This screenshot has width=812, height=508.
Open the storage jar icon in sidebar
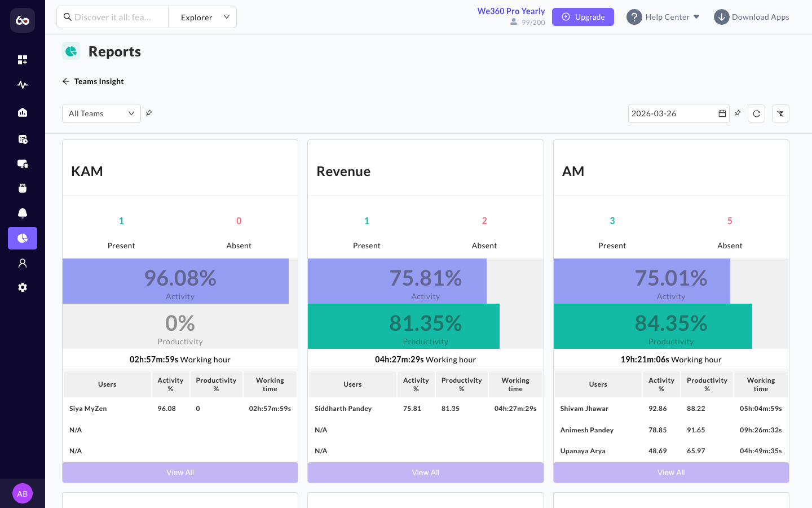23,189
